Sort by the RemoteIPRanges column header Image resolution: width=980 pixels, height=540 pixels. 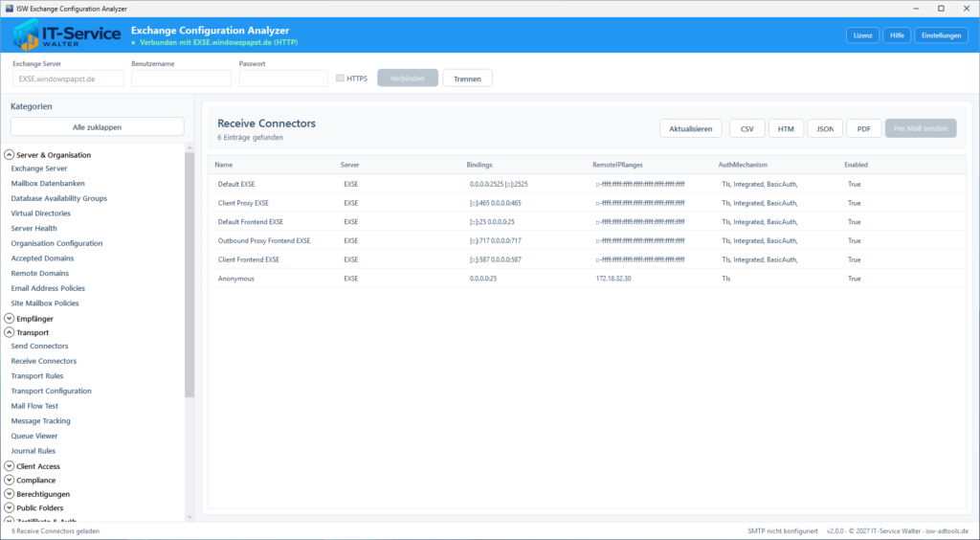coord(617,165)
